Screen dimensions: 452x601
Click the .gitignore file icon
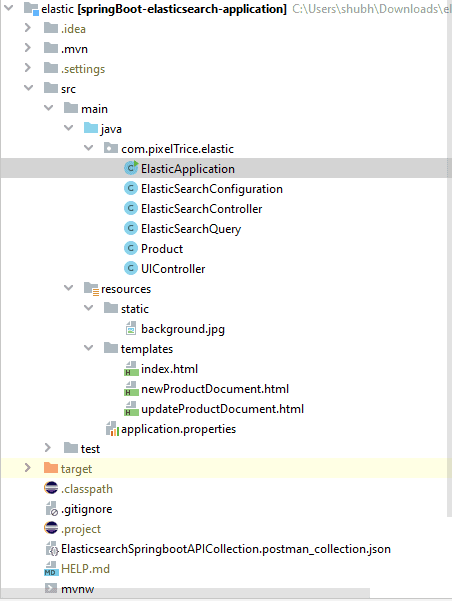click(51, 509)
